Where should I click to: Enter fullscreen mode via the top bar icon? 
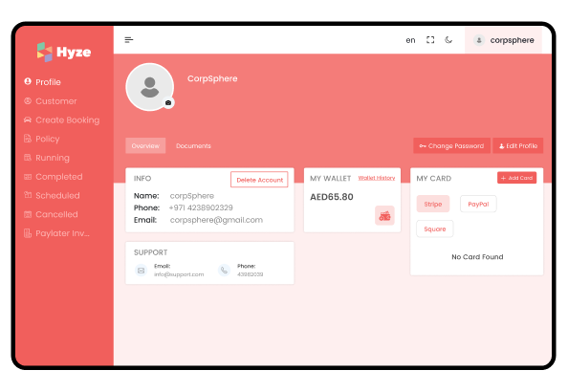[x=430, y=40]
